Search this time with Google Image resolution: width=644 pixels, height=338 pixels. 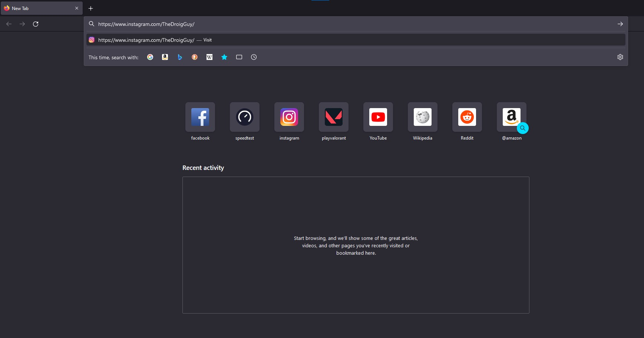[150, 57]
